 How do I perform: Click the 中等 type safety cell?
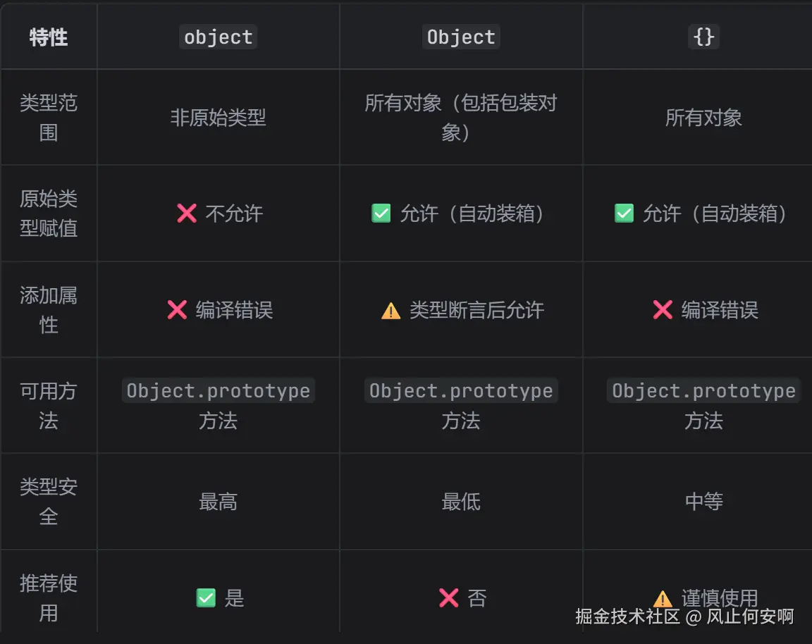click(x=703, y=502)
